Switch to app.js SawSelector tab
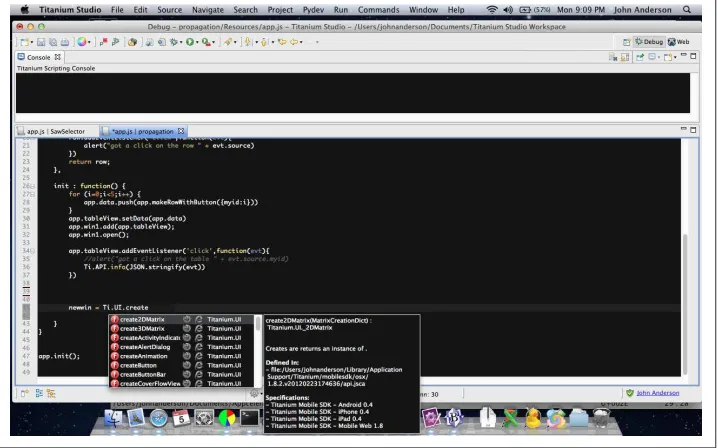Screen dimensions: 718x448 pos(56,131)
